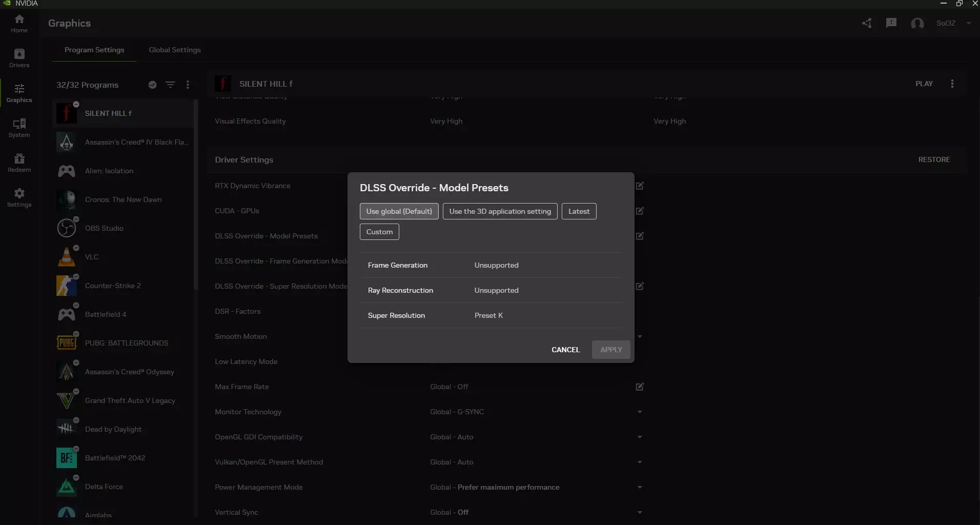Select Cronos: The New Dawn program

click(x=123, y=199)
